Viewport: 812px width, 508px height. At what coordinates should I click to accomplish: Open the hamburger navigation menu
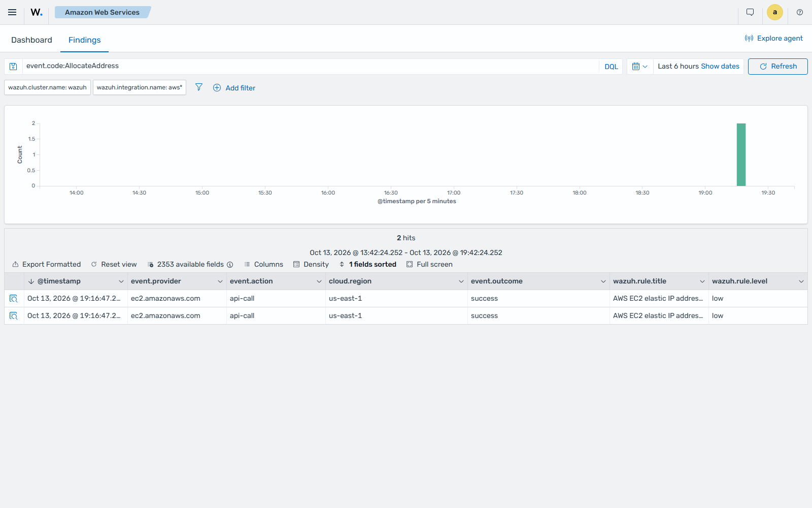point(12,12)
